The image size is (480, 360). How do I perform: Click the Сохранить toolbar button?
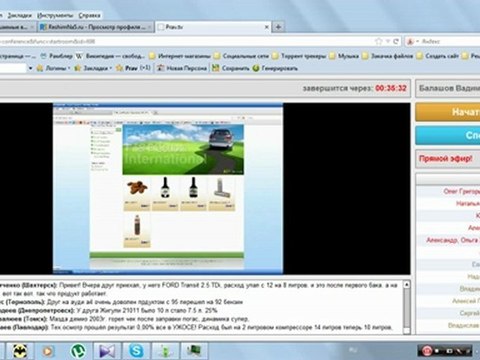[x=231, y=68]
